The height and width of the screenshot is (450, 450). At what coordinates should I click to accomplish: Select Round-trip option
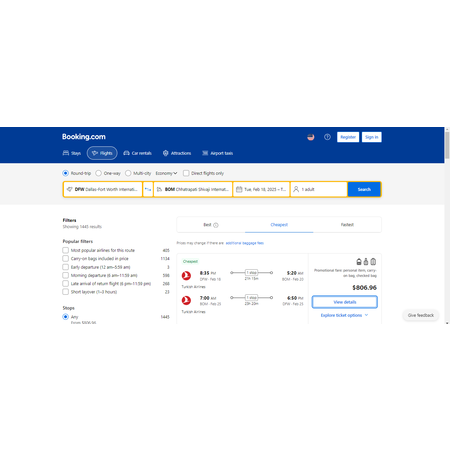pos(66,173)
